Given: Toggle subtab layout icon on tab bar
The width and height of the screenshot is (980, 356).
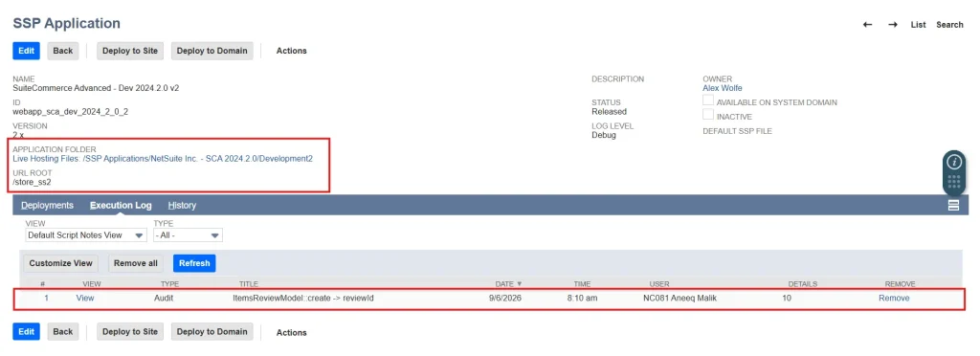Looking at the screenshot, I should tap(954, 206).
